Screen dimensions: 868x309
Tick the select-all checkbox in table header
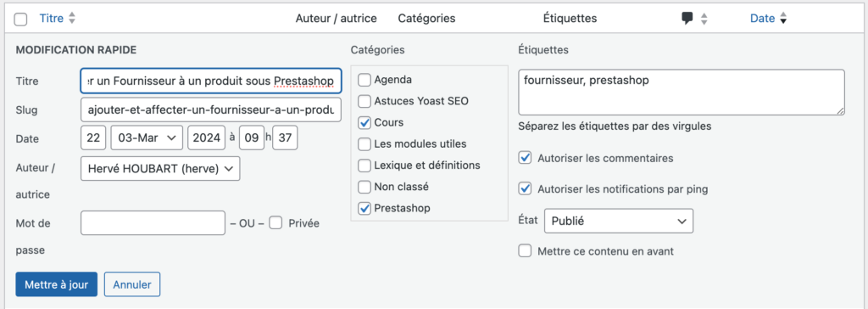20,20
